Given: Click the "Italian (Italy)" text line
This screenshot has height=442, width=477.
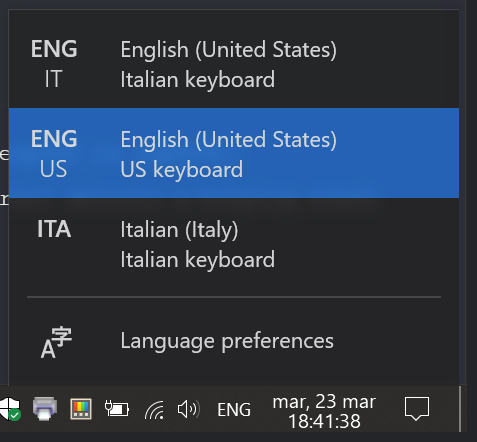Looking at the screenshot, I should pos(179,230).
